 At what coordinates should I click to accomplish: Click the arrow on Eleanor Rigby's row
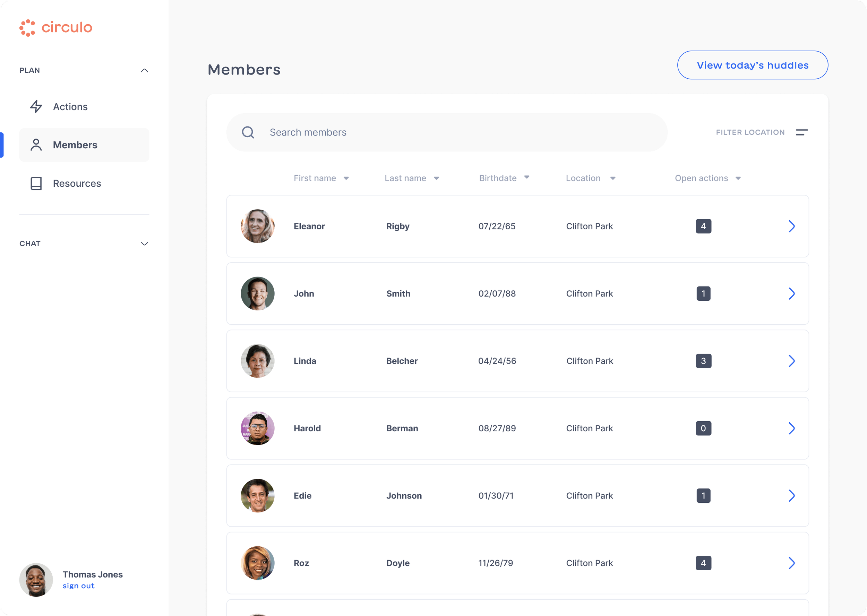(x=792, y=226)
